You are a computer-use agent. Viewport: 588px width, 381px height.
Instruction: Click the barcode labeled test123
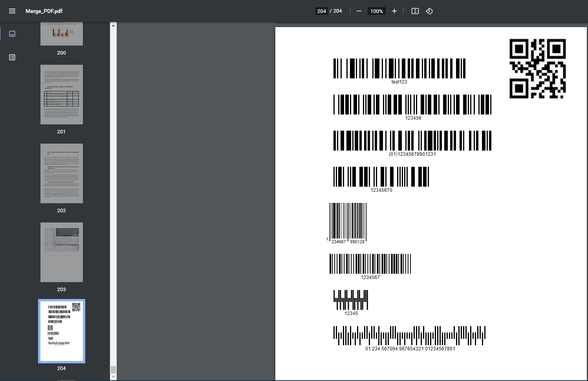(x=399, y=69)
